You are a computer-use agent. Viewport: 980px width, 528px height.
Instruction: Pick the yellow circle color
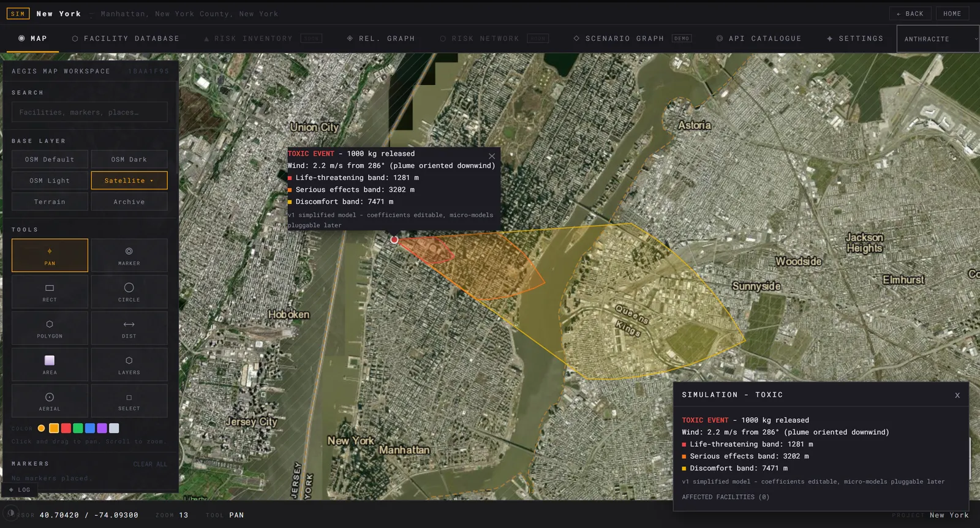pos(41,428)
